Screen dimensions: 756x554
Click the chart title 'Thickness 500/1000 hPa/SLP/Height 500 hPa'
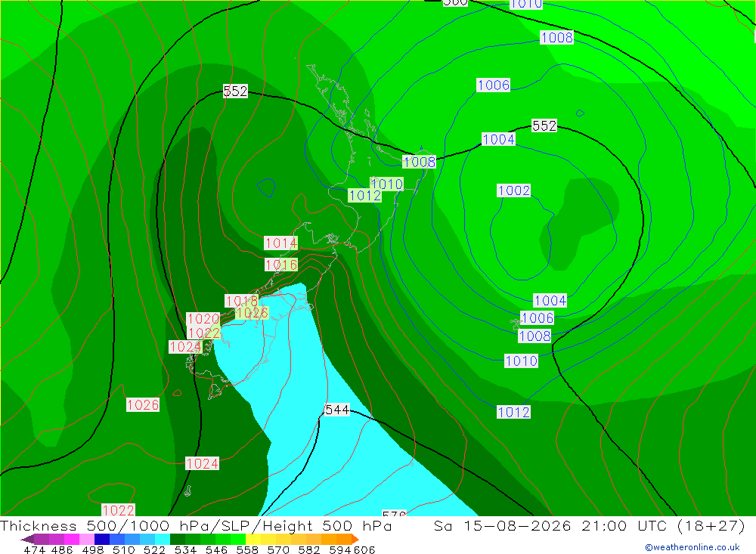tap(196, 525)
